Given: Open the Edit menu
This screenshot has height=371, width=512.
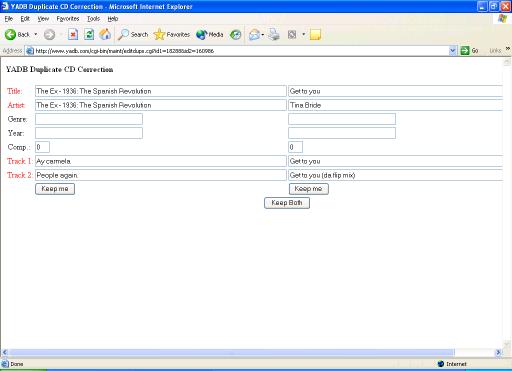Looking at the screenshot, I should [25, 19].
